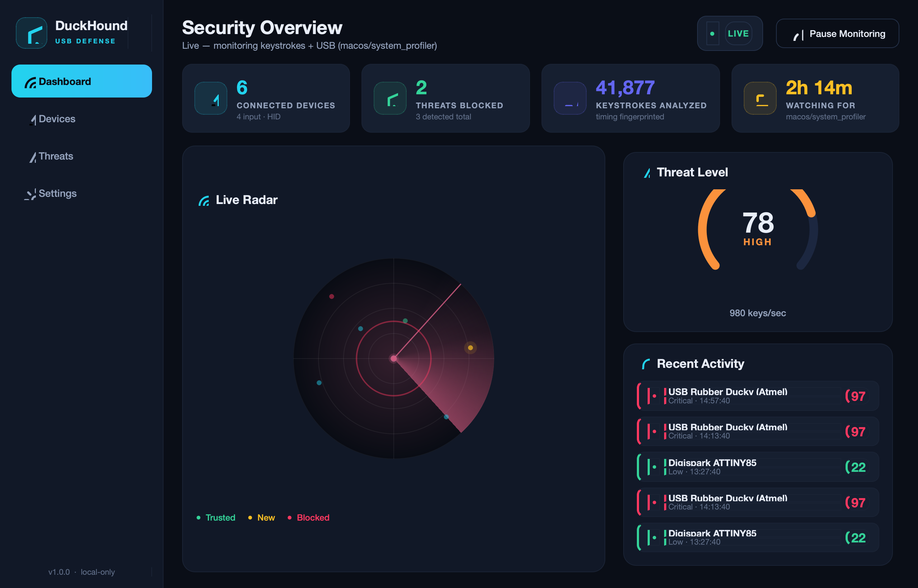Screen dimensions: 918x588
Task: Click the Dashboard radar icon in sidebar
Action: coord(30,82)
